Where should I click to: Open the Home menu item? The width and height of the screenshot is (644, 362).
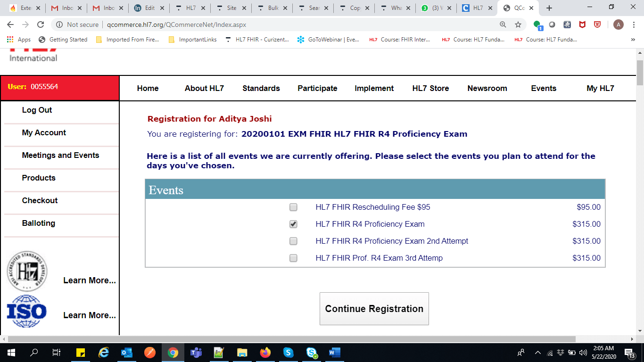tap(148, 88)
